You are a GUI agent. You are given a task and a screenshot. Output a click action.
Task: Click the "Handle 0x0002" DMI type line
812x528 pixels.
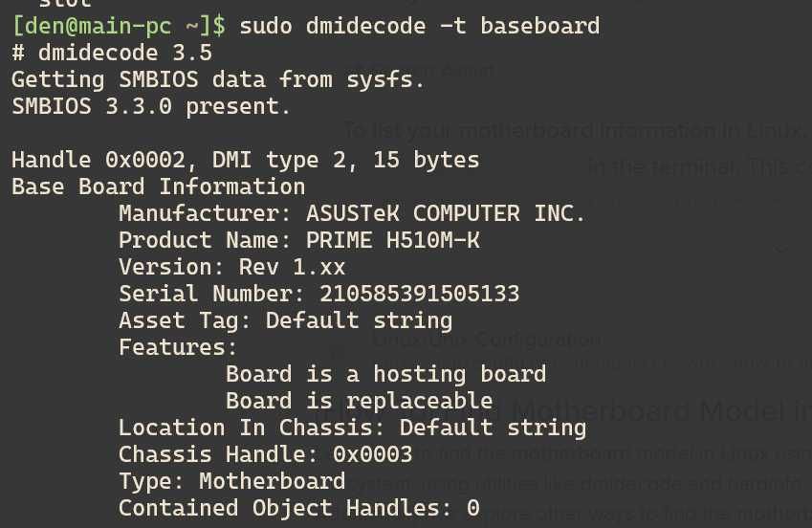[245, 160]
